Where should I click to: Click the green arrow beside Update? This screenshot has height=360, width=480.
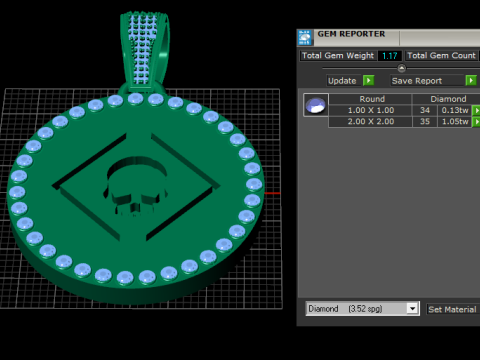pyautogui.click(x=368, y=81)
